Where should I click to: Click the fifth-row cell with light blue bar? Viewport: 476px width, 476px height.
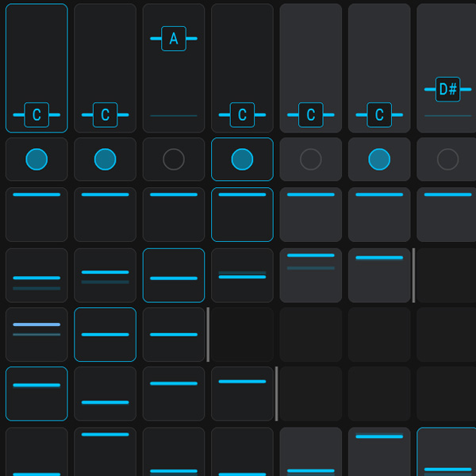(x=36, y=334)
